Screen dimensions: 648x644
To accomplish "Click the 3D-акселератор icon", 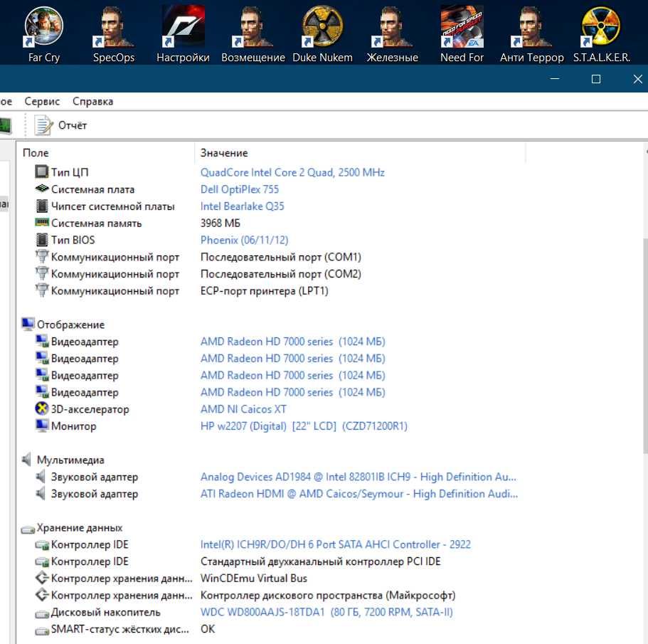I will point(42,408).
